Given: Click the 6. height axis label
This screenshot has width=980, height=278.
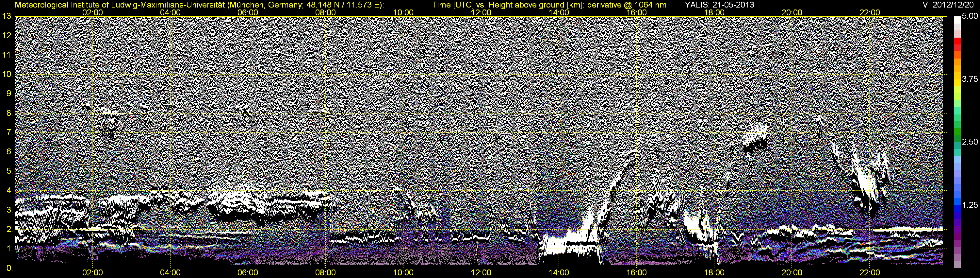Looking at the screenshot, I should [9, 152].
